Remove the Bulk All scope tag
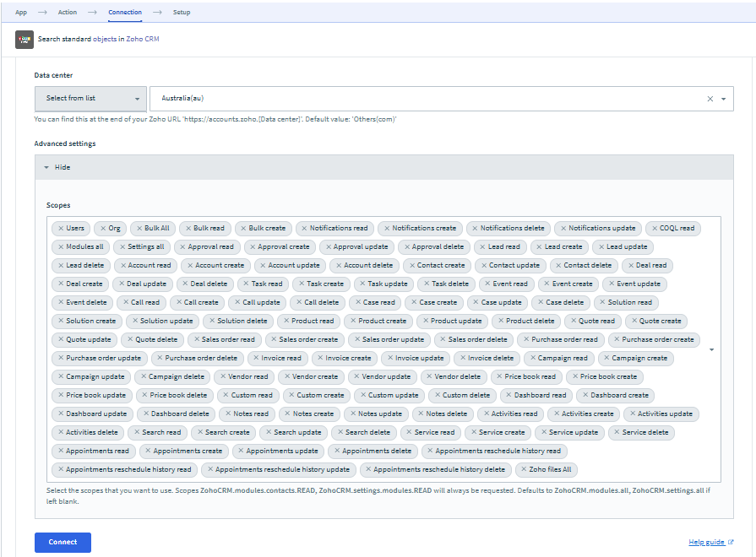The height and width of the screenshot is (557, 756). point(139,229)
